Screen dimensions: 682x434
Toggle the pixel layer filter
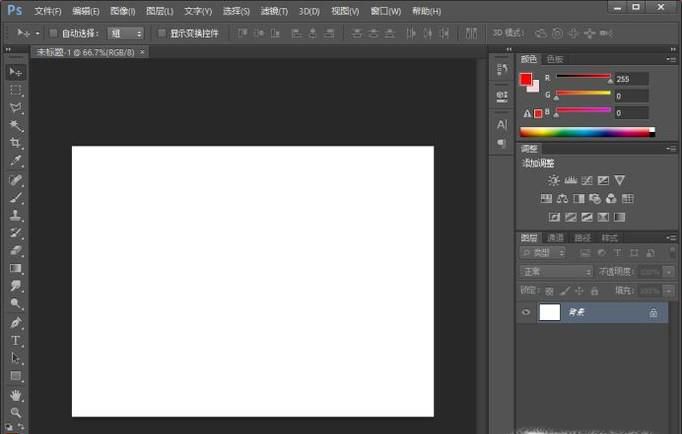585,253
